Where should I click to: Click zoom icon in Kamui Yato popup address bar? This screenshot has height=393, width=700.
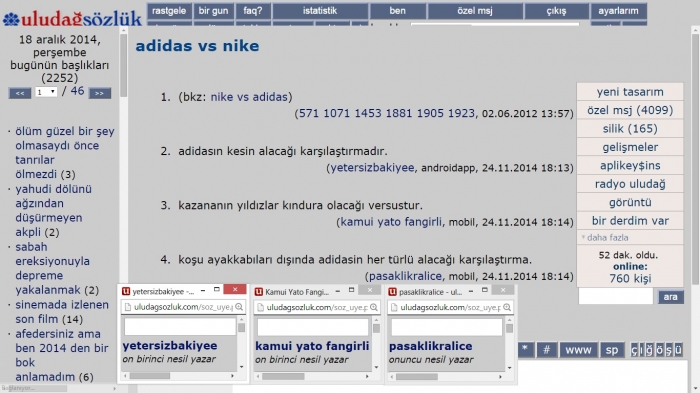pyautogui.click(x=374, y=307)
